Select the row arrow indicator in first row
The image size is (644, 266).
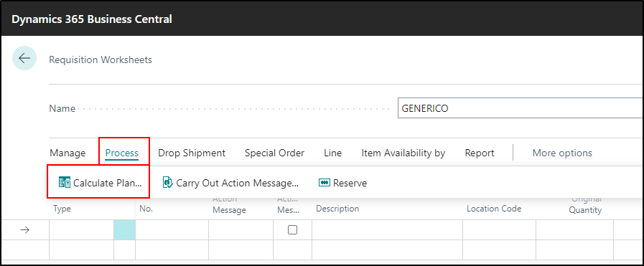pos(24,230)
